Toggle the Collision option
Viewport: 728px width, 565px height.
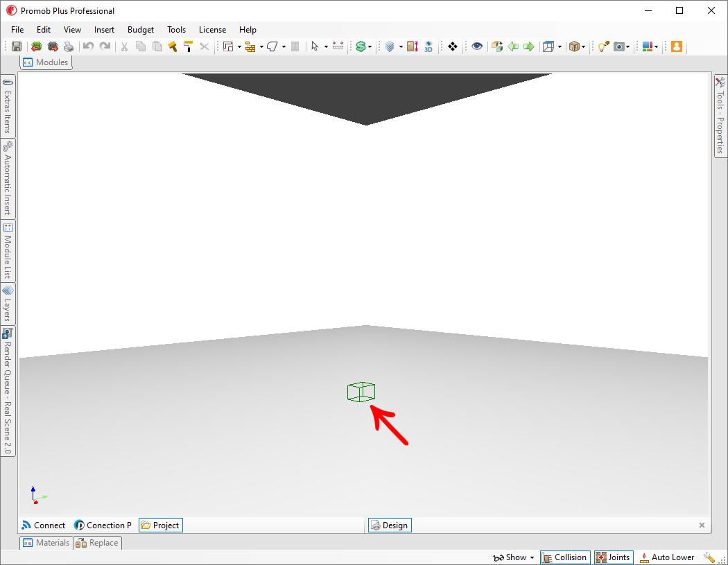(x=564, y=557)
